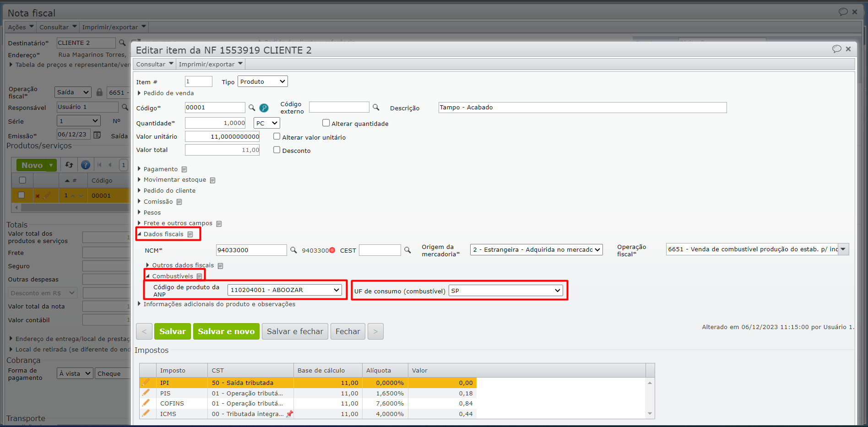Viewport: 868px width, 427px height.
Task: Click the calendar icon next to Emissão date
Action: coord(97,135)
